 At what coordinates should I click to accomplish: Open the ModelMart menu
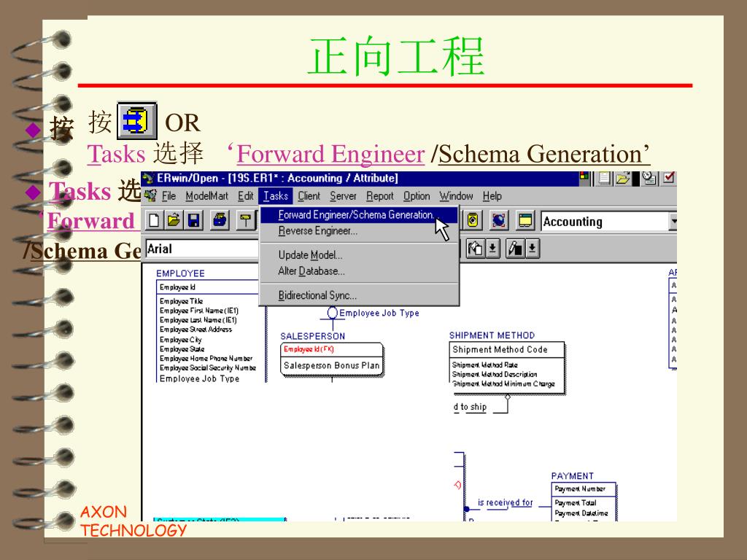point(206,196)
